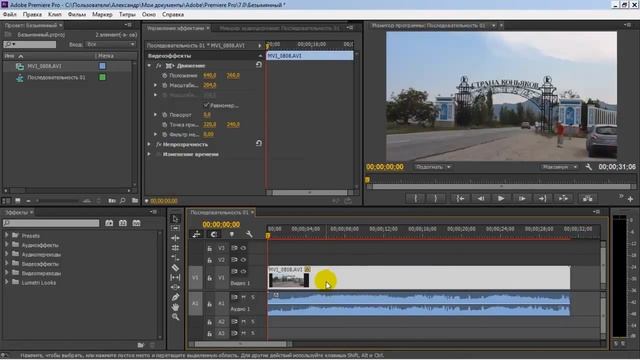Reset the Motion effect parameters
Screen dimensions: 640x360
[x=259, y=65]
